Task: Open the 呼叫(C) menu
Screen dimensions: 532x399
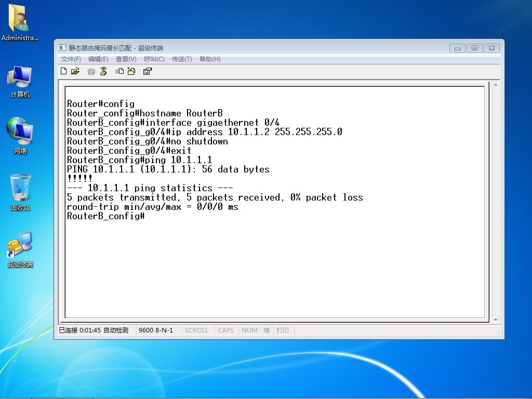Action: click(x=154, y=59)
